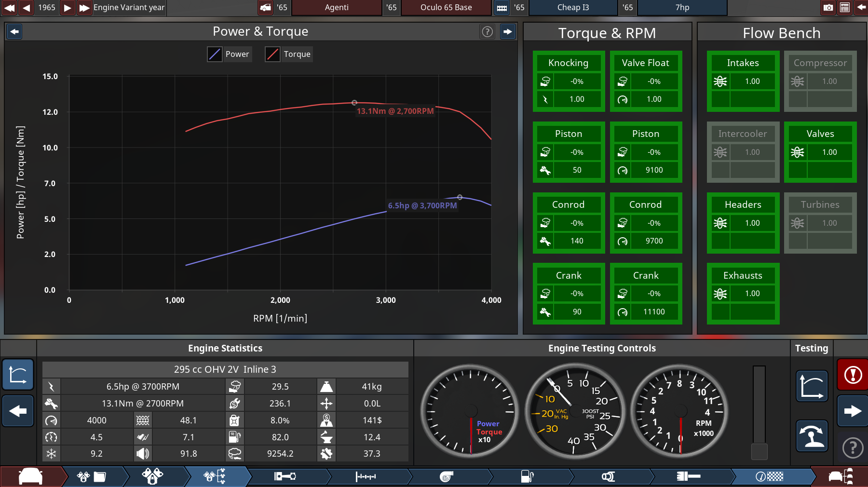Go back with the left arrow beside statistics

click(x=18, y=411)
